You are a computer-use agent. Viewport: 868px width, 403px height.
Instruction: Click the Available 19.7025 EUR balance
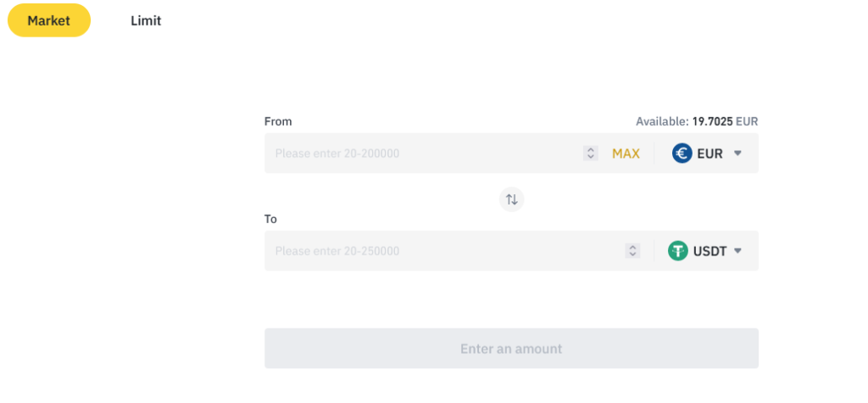pyautogui.click(x=697, y=121)
